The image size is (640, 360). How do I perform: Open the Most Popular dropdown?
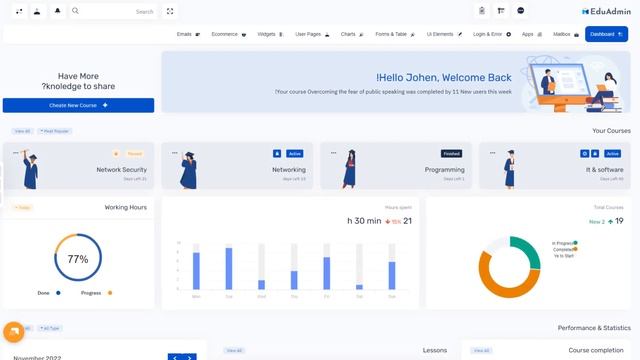(55, 131)
